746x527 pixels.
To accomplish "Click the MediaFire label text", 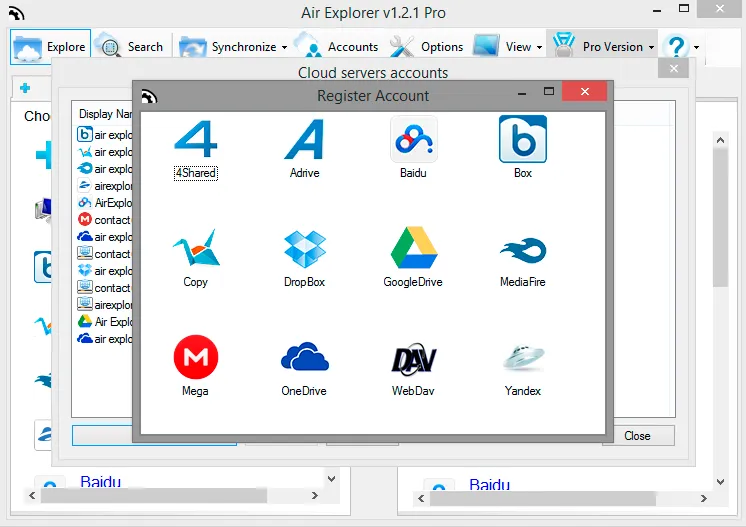I will [522, 282].
